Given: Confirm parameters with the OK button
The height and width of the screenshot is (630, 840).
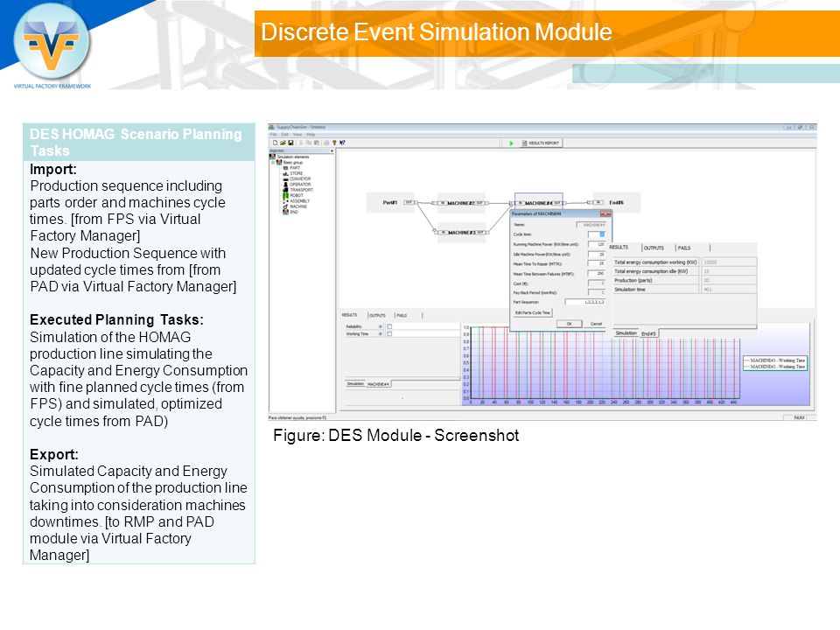Looking at the screenshot, I should click(x=569, y=324).
